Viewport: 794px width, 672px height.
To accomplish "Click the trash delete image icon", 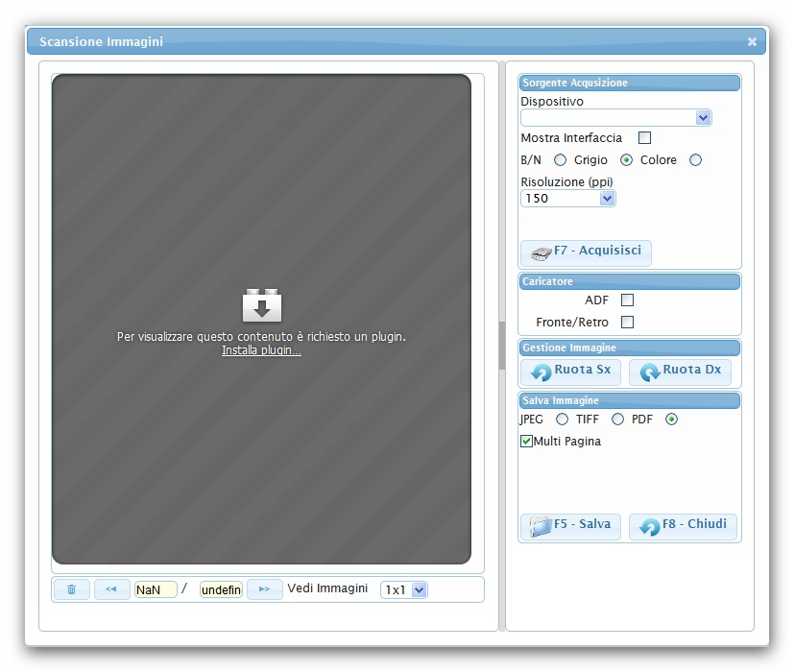I will tap(71, 589).
